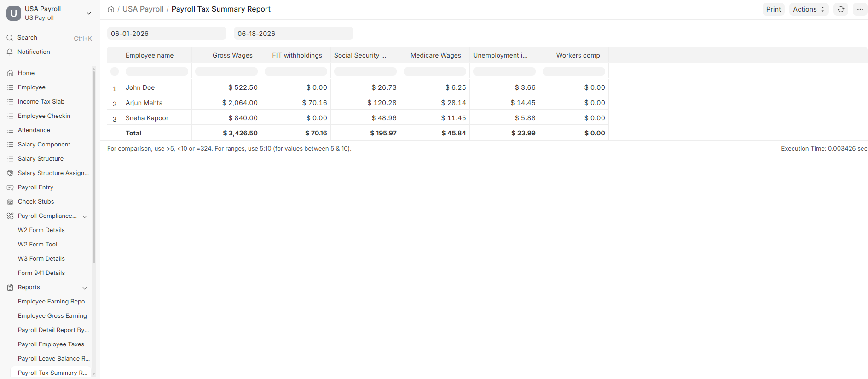The image size is (868, 379).
Task: Open Form 941 Details
Action: pos(41,273)
